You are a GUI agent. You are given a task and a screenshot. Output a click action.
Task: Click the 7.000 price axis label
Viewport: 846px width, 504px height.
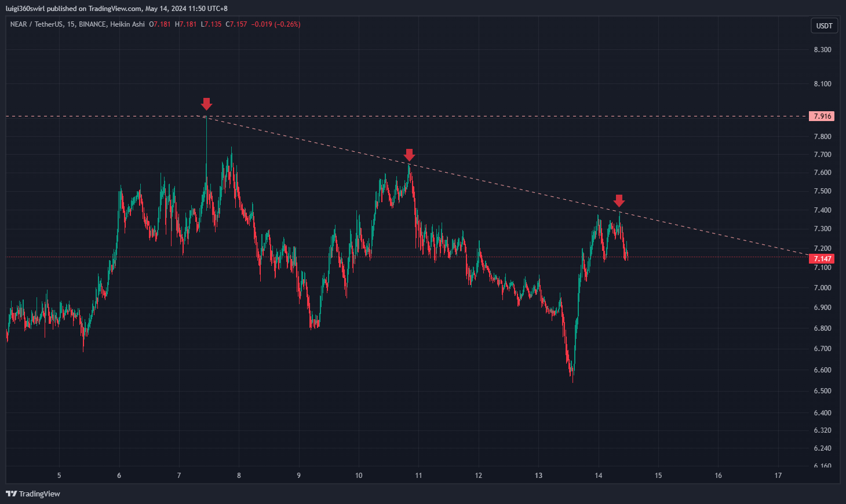pos(822,288)
